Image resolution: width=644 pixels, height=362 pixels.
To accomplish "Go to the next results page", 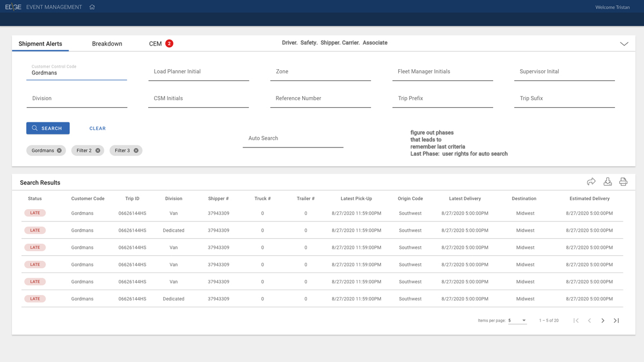I will coord(603,321).
